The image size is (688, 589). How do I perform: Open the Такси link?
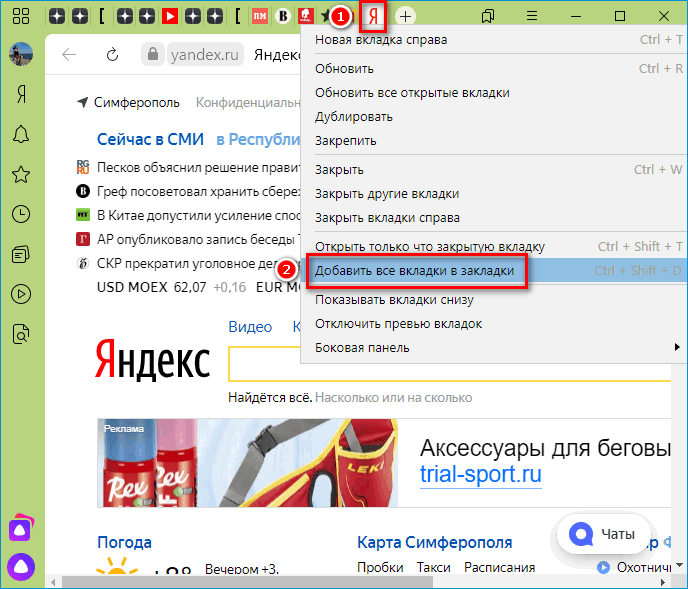(434, 567)
